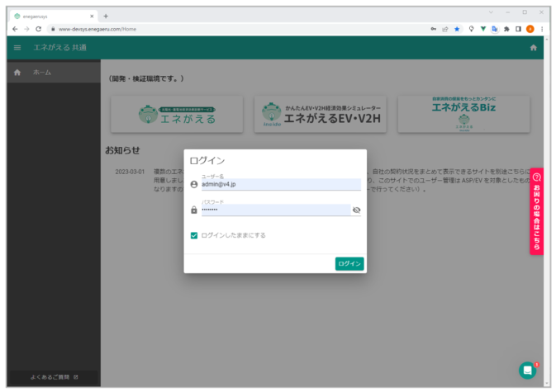Show password with the eye icon
Image resolution: width=556 pixels, height=392 pixels.
[356, 210]
